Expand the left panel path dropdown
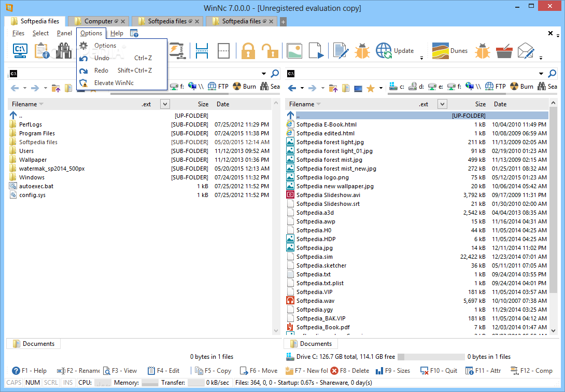 coord(264,74)
